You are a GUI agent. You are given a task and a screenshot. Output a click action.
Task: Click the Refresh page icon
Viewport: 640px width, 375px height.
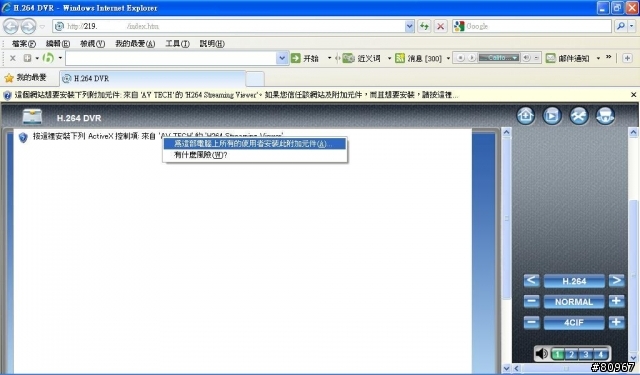coord(424,26)
